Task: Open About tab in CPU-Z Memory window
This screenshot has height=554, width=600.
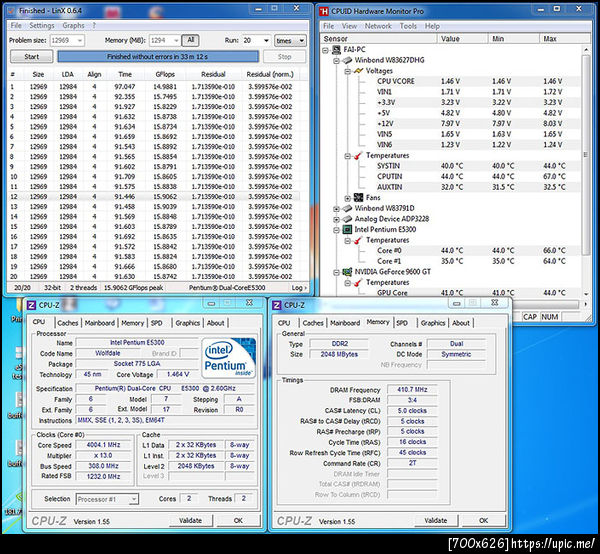Action: 461,323
